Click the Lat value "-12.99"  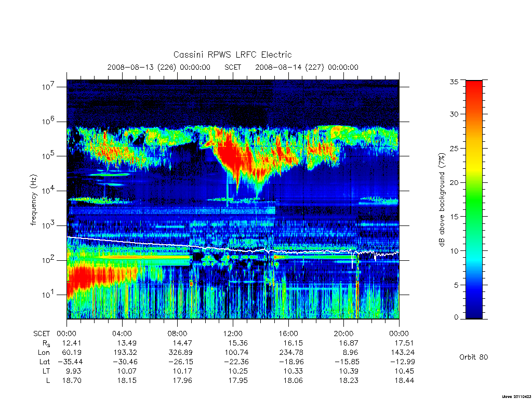click(402, 362)
